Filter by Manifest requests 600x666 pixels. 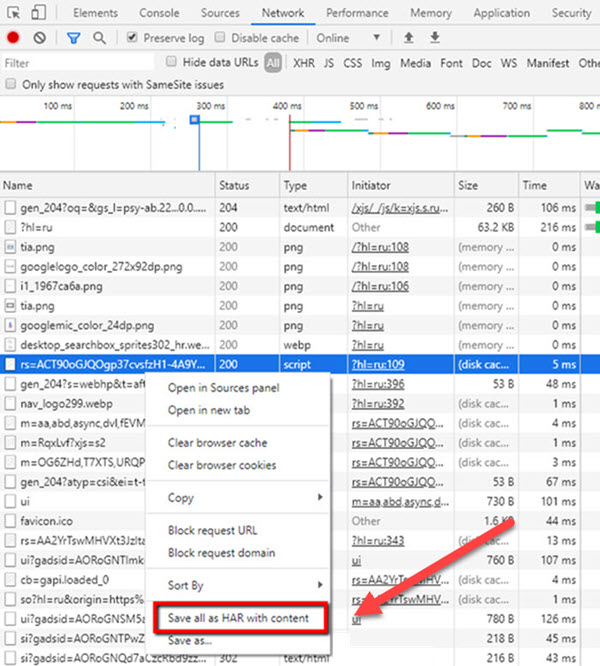tap(548, 63)
